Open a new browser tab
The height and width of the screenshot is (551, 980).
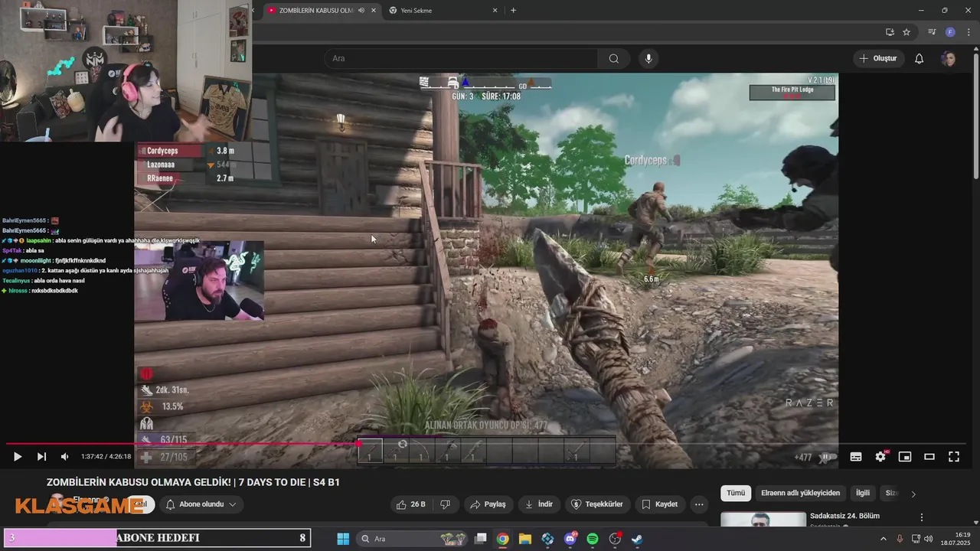coord(513,11)
